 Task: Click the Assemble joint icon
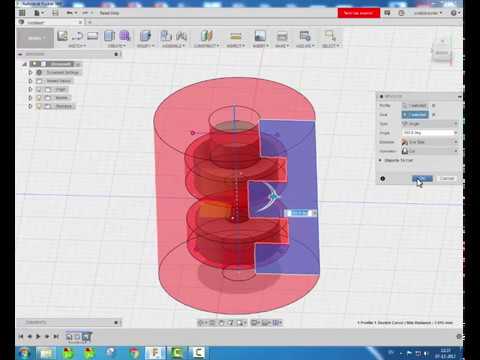181,36
